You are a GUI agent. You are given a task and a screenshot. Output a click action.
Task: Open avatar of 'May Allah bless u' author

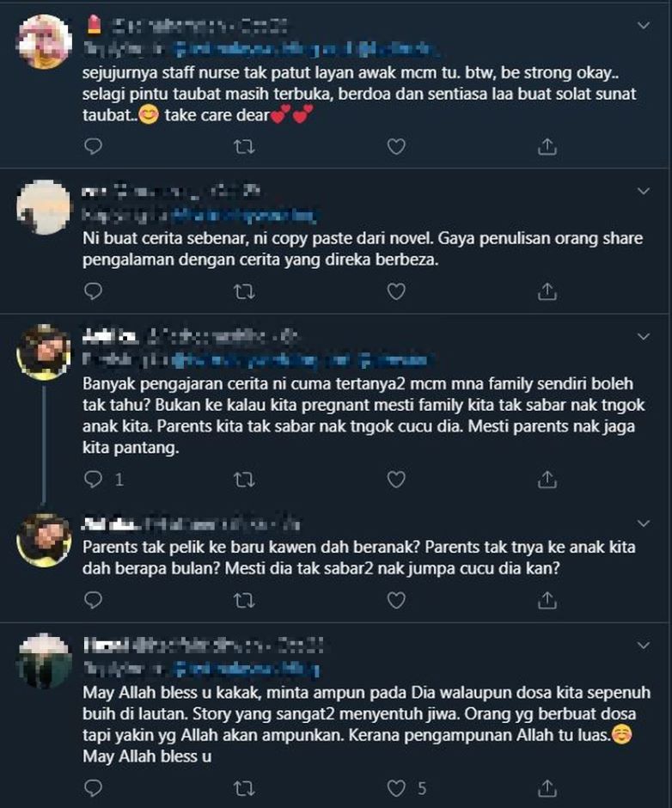44,661
